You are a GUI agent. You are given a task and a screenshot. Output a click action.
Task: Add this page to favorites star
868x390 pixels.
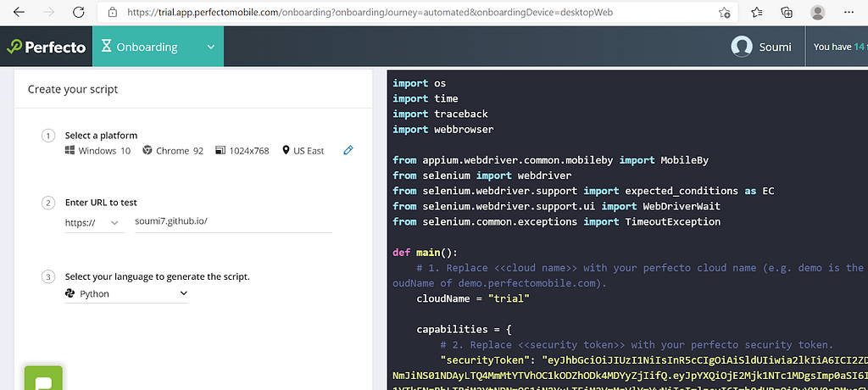pyautogui.click(x=724, y=12)
